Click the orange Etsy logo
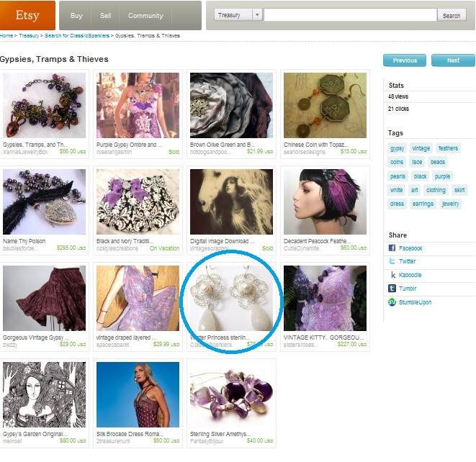This screenshot has height=462, width=476. tap(27, 15)
